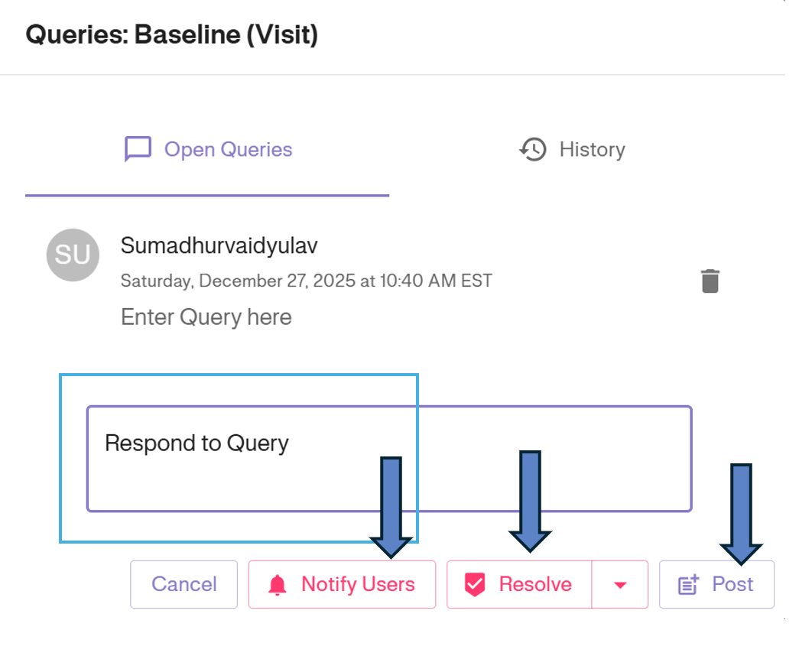The height and width of the screenshot is (656, 812).
Task: Select the SU user avatar circle
Action: click(73, 255)
